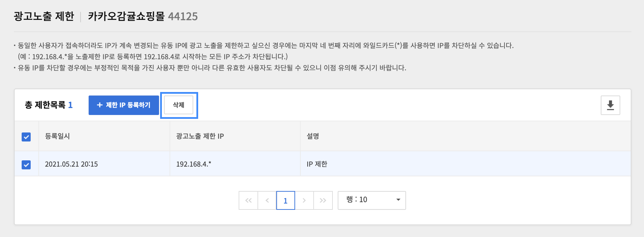The width and height of the screenshot is (644, 237).
Task: Click the 광고노출 제한 page title
Action: tap(44, 16)
